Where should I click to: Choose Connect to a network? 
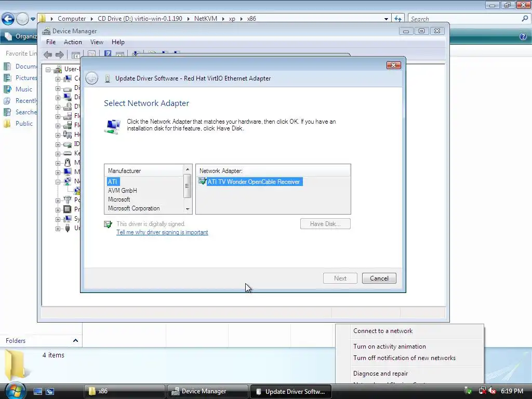(383, 331)
